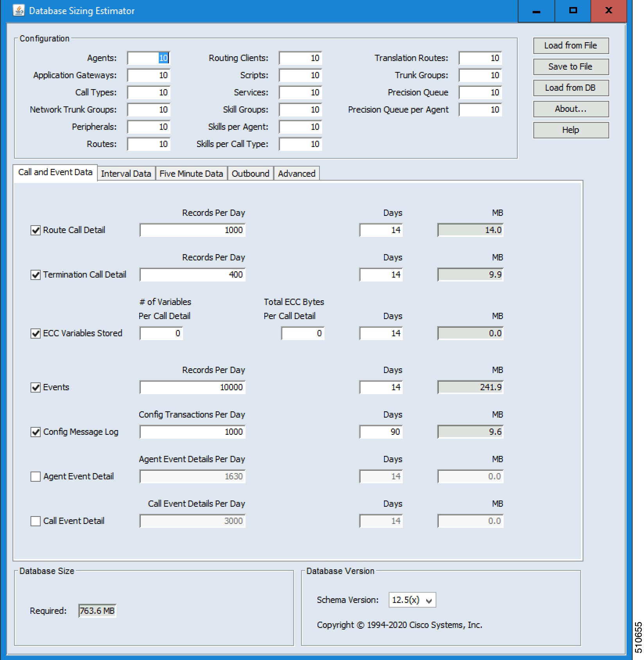This screenshot has width=644, height=660.
Task: Click Termination Call Detail Days field
Action: tap(381, 275)
